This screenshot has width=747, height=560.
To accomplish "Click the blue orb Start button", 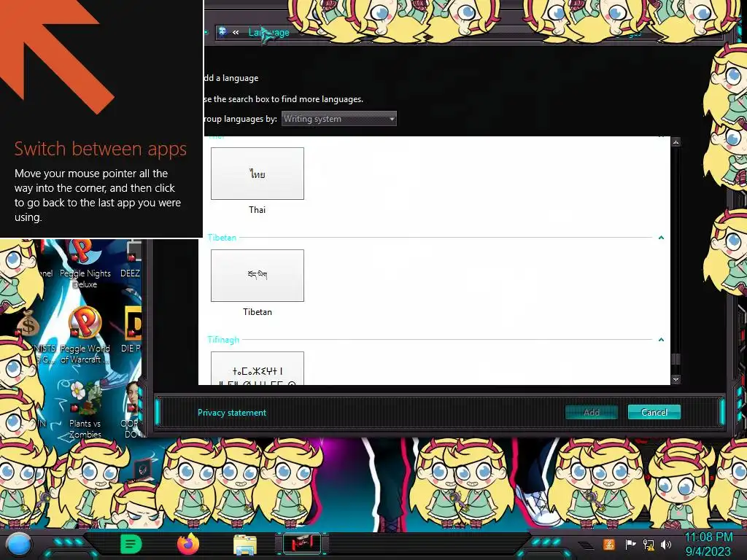I will [18, 544].
